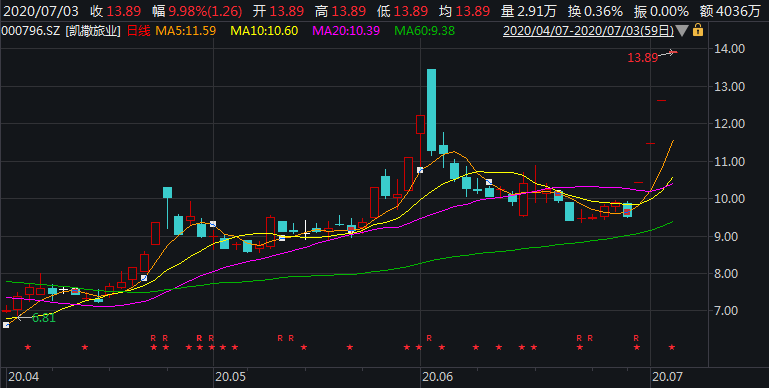Click the stock code 000796.SZ
The image size is (769, 388).
(x=31, y=31)
